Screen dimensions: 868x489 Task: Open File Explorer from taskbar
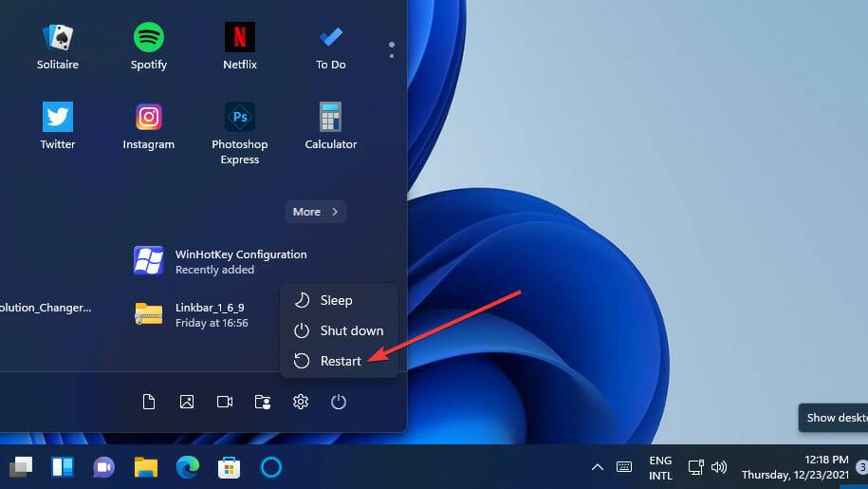click(146, 467)
